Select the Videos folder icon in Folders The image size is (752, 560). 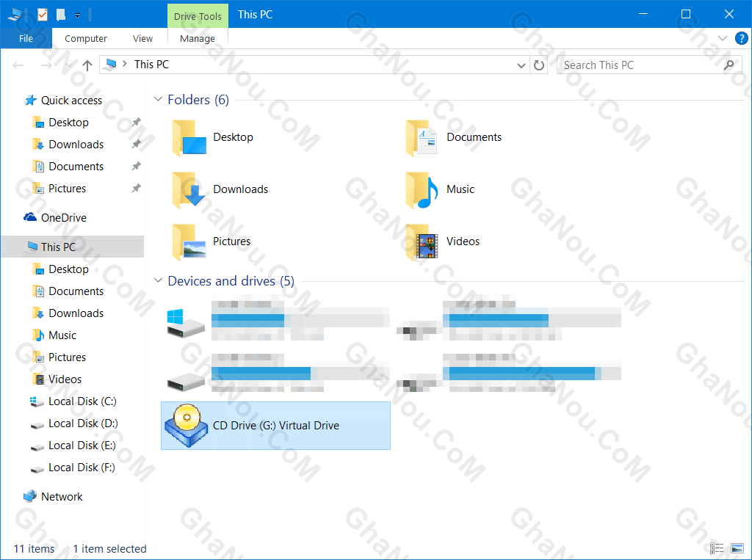421,242
